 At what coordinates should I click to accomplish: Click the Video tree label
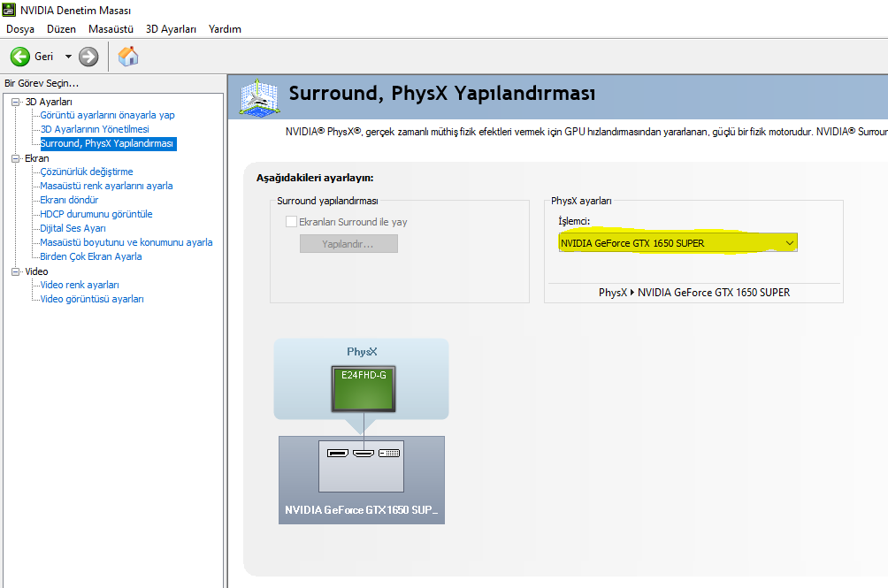coord(37,271)
